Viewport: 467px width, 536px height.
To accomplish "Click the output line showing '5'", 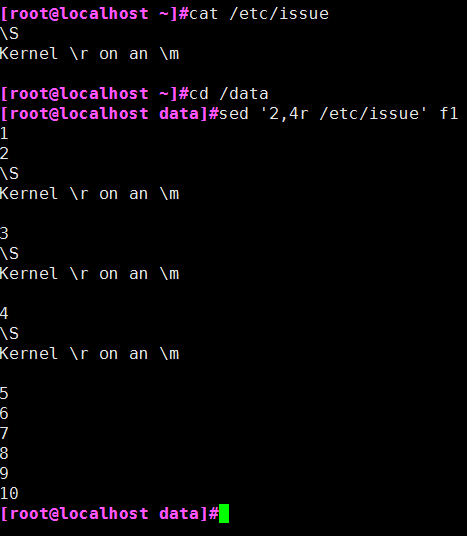I will (x=4, y=393).
